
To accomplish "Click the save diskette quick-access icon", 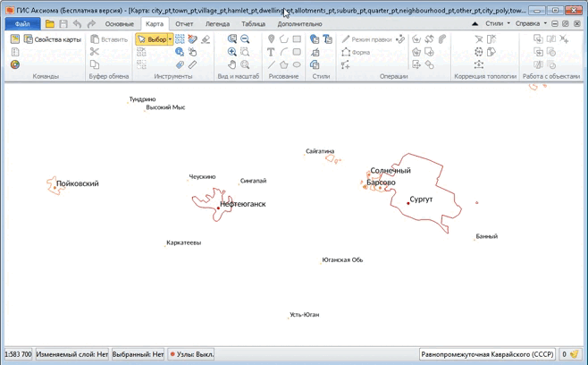I will tap(63, 24).
